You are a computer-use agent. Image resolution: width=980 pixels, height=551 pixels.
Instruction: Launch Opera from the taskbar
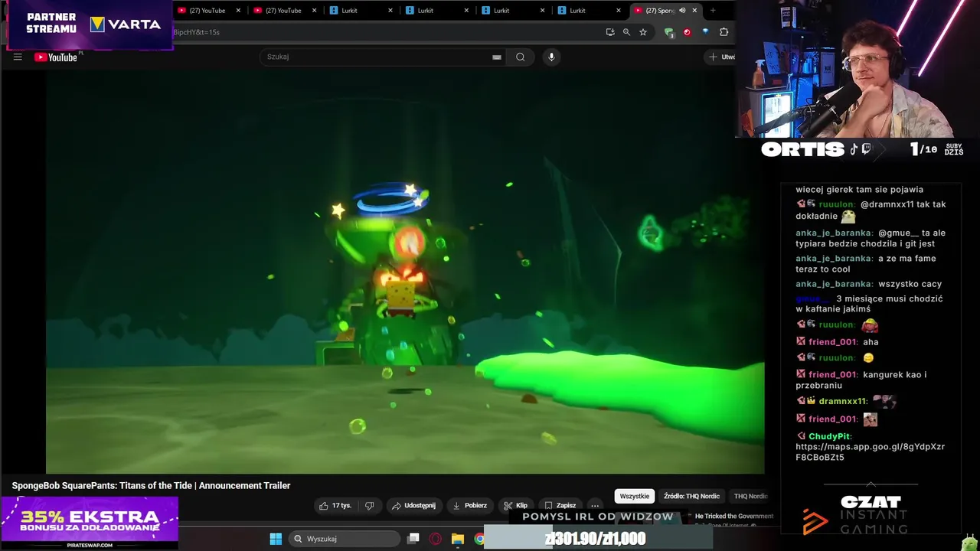pyautogui.click(x=436, y=539)
